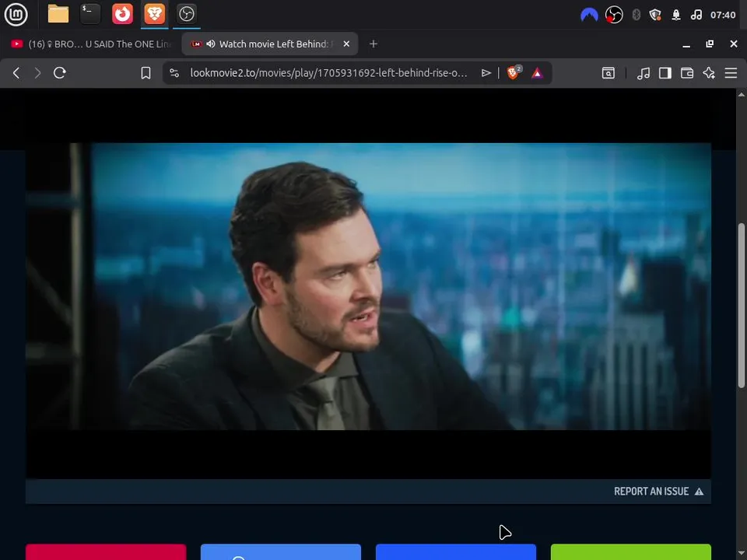The height and width of the screenshot is (560, 747).
Task: Open the update shield tray icon
Action: pyautogui.click(x=655, y=16)
